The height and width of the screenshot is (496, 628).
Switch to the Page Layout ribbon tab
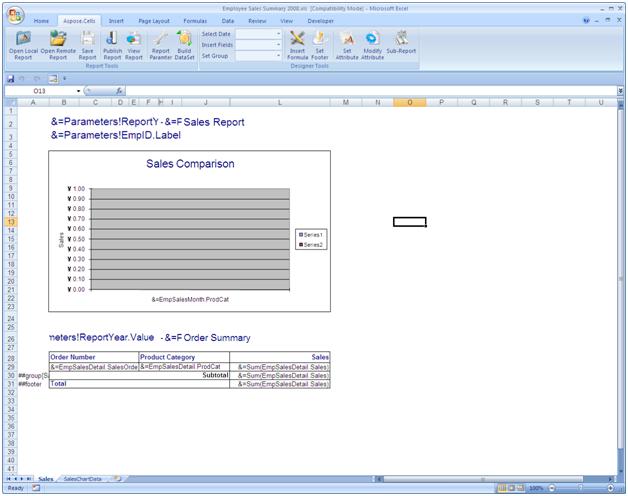tap(154, 20)
